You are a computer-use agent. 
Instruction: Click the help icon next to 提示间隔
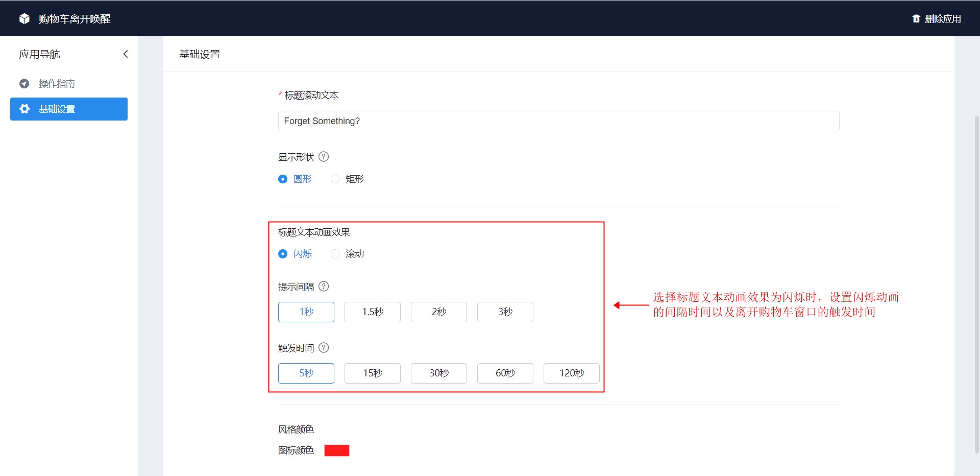pyautogui.click(x=324, y=287)
